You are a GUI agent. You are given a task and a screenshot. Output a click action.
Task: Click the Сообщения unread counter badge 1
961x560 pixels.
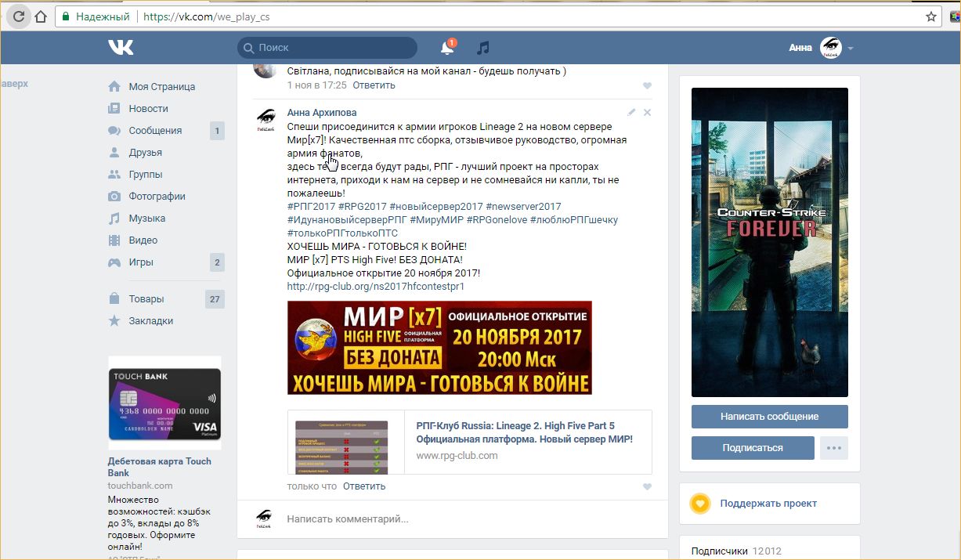click(x=217, y=131)
